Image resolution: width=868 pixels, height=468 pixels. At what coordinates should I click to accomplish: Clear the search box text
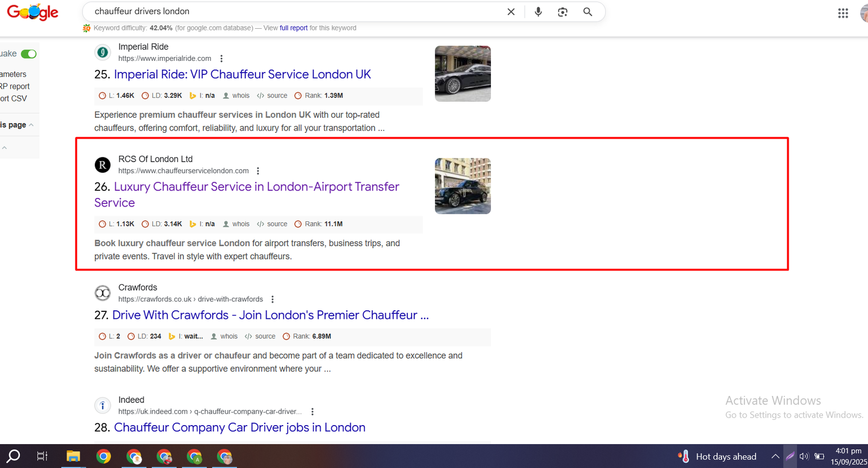tap(510, 11)
